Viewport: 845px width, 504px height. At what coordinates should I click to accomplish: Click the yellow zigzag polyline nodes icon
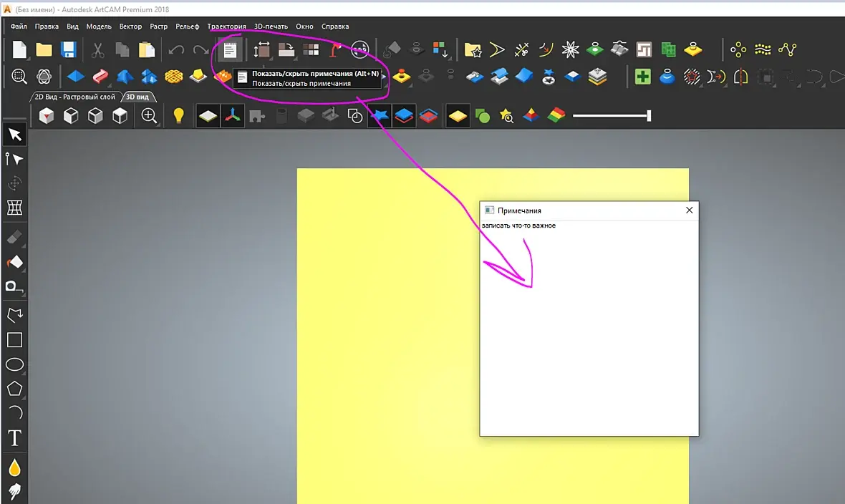(787, 50)
